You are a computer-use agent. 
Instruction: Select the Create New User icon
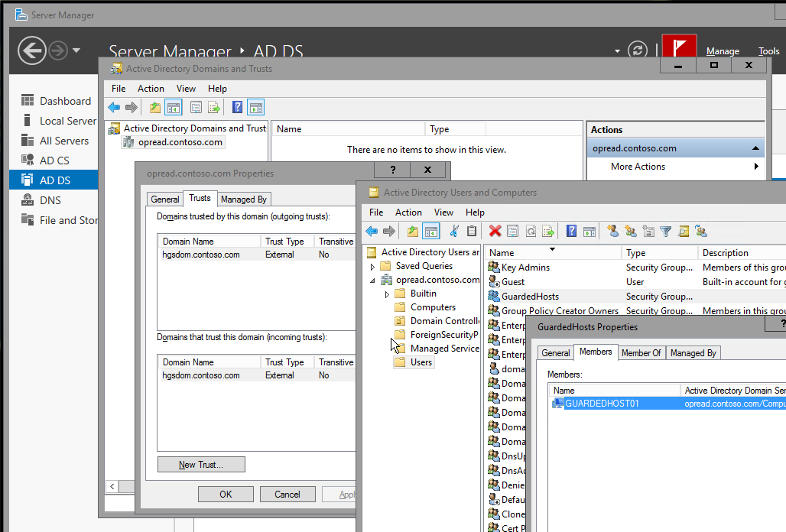[613, 231]
